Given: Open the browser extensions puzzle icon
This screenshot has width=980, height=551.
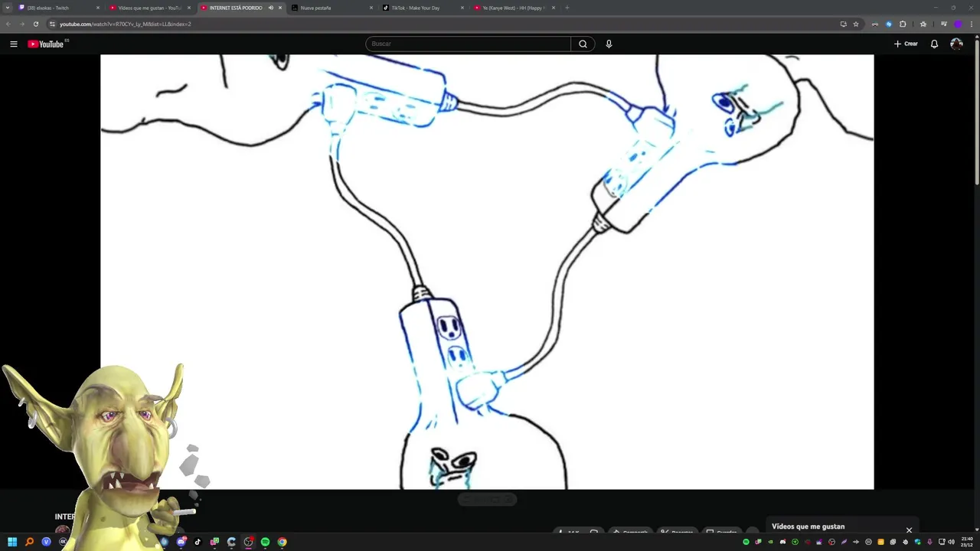Looking at the screenshot, I should pyautogui.click(x=903, y=24).
